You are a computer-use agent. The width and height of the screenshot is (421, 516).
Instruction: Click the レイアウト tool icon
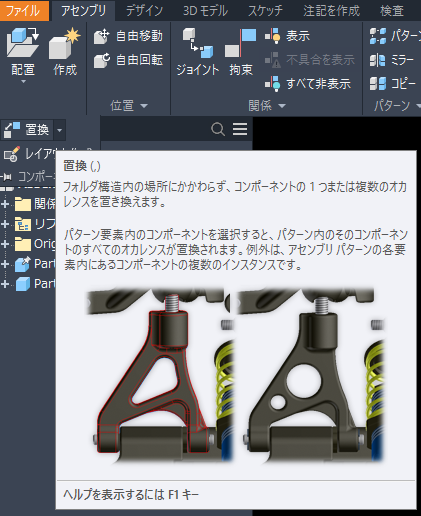tap(12, 154)
